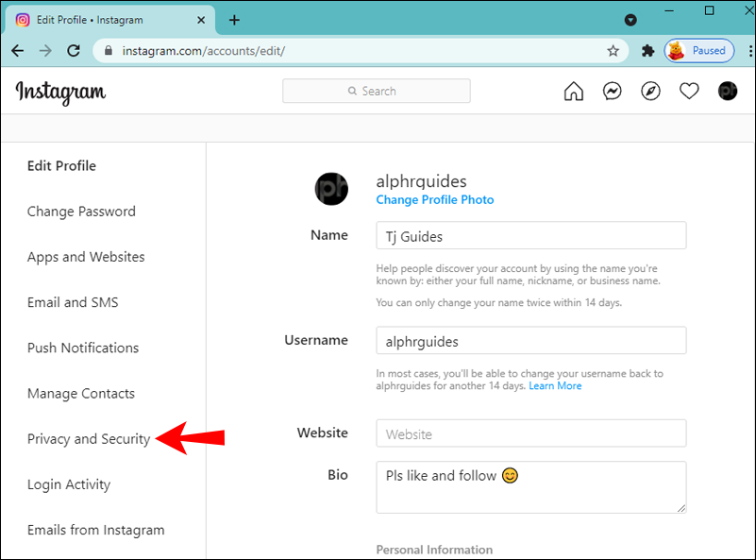756x560 pixels.
Task: Go forward using browser forward arrow
Action: (45, 51)
